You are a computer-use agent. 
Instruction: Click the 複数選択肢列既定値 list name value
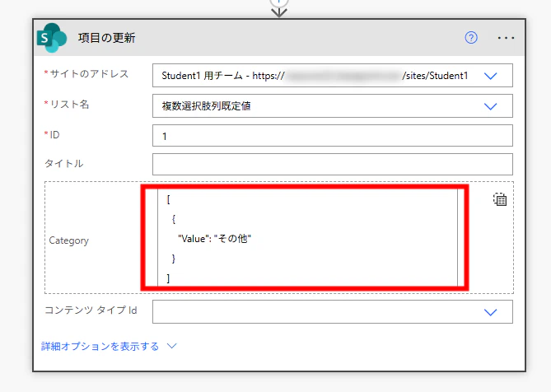click(x=206, y=106)
